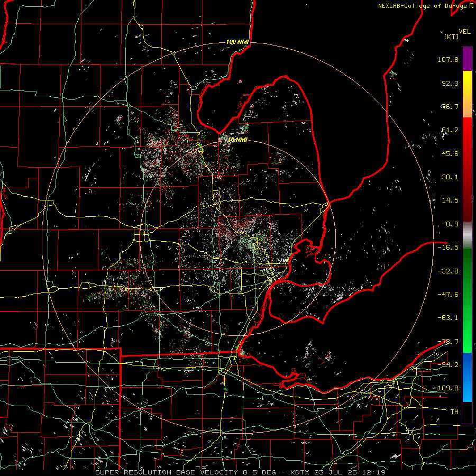Click the VEL legend title
The width and height of the screenshot is (476, 476).
tap(464, 32)
